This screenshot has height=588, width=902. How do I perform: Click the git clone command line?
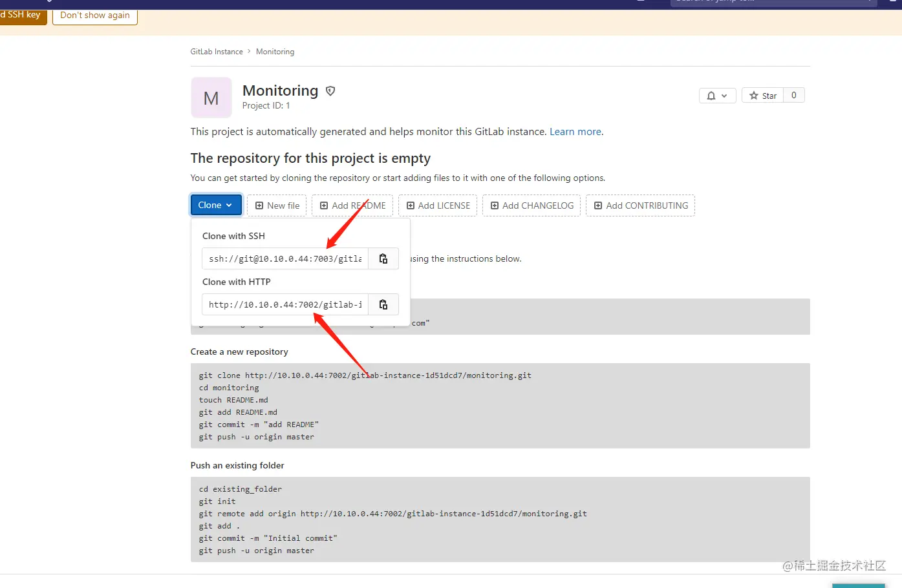pyautogui.click(x=365, y=375)
